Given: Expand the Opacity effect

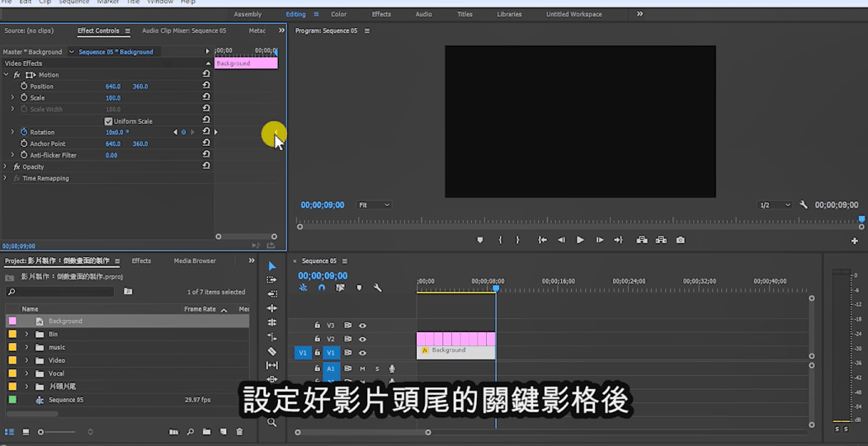Looking at the screenshot, I should click(5, 167).
